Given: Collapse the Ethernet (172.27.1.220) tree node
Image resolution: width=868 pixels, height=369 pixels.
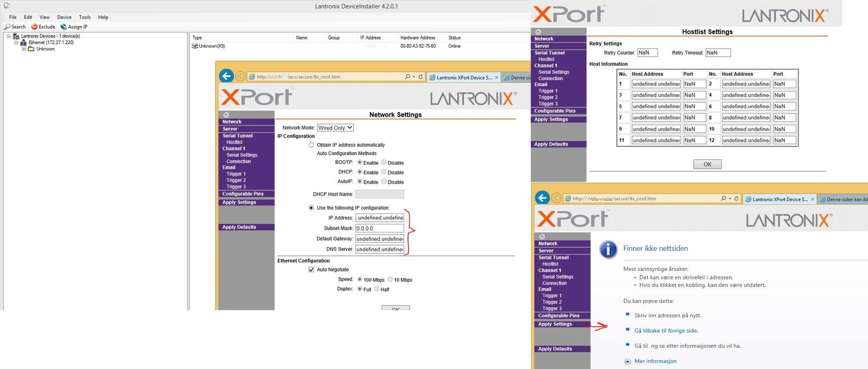Looking at the screenshot, I should [x=16, y=42].
